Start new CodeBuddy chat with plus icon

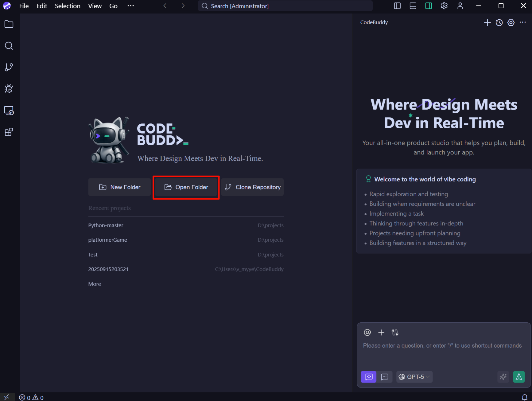pos(487,22)
